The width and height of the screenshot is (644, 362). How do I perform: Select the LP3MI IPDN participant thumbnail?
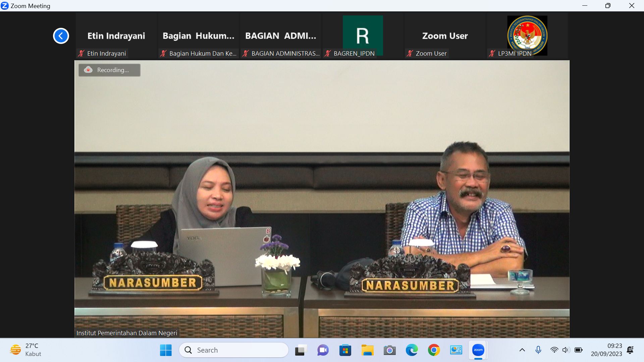coord(527,36)
